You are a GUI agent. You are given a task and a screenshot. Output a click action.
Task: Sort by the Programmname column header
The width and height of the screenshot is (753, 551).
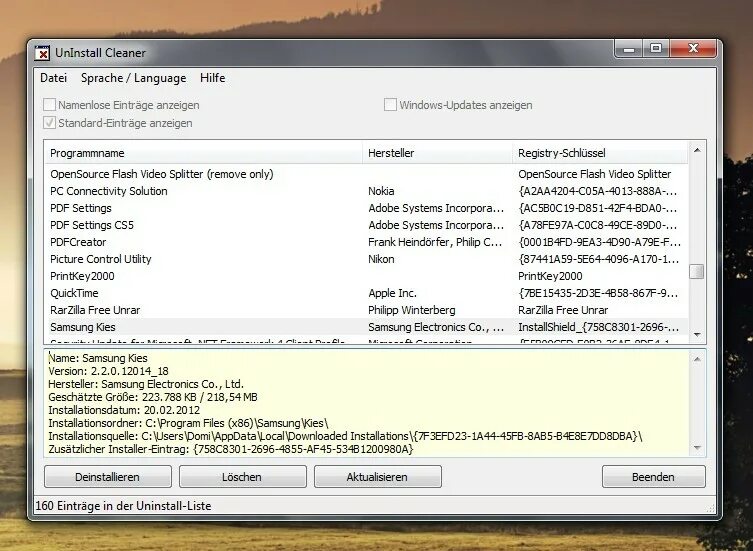tap(204, 153)
